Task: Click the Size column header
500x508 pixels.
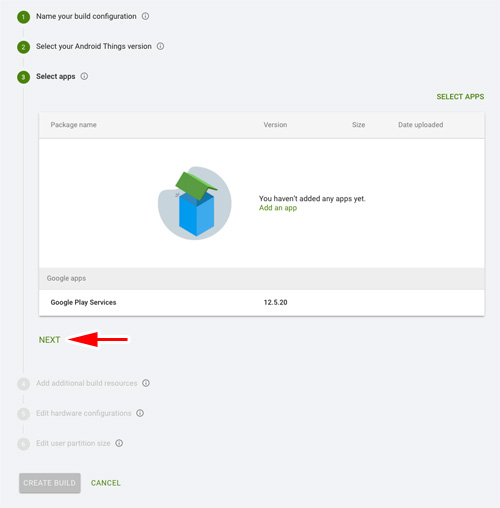Action: 358,125
